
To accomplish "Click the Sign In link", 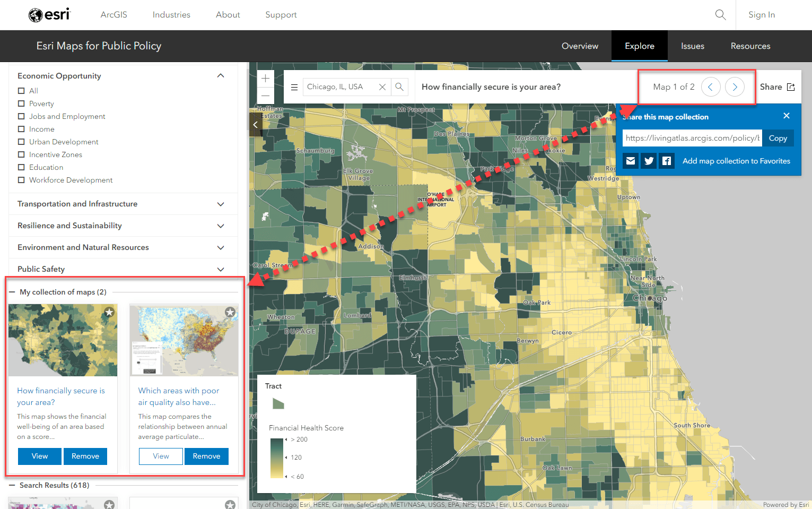I will coord(762,15).
